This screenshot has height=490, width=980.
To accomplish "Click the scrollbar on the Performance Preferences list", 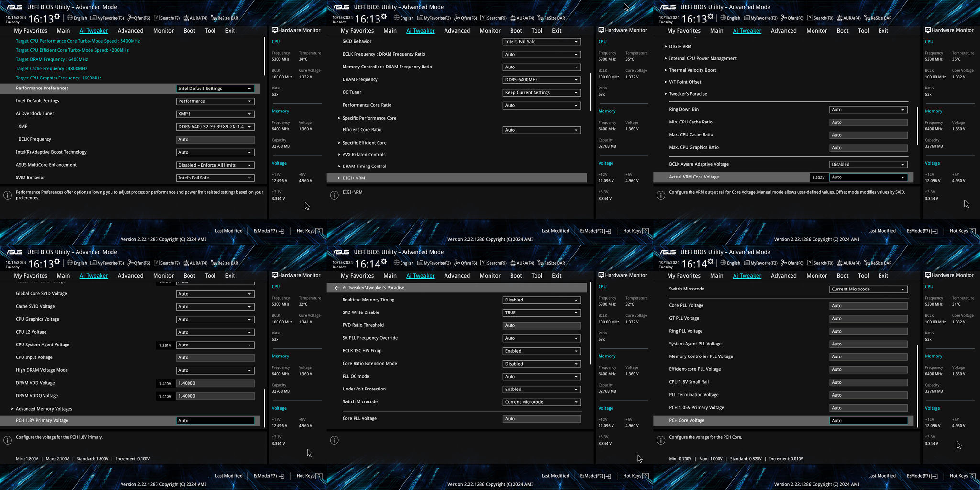I will click(264, 56).
